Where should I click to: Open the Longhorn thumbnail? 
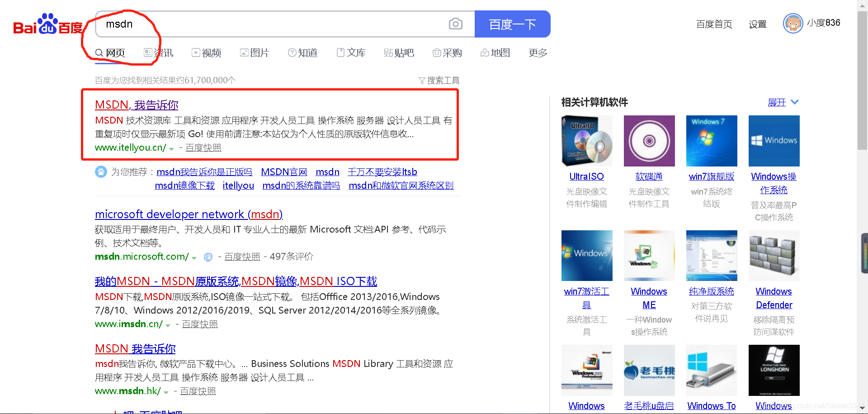pos(774,370)
